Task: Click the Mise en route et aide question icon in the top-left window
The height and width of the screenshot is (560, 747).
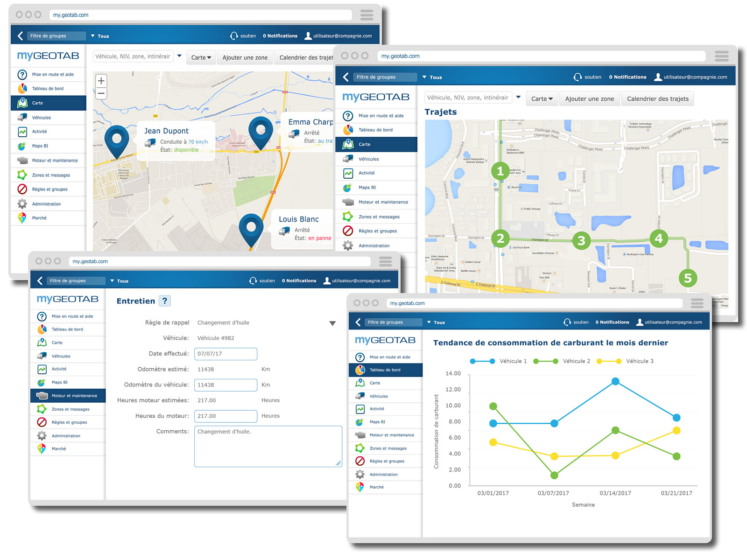Action: pos(22,74)
